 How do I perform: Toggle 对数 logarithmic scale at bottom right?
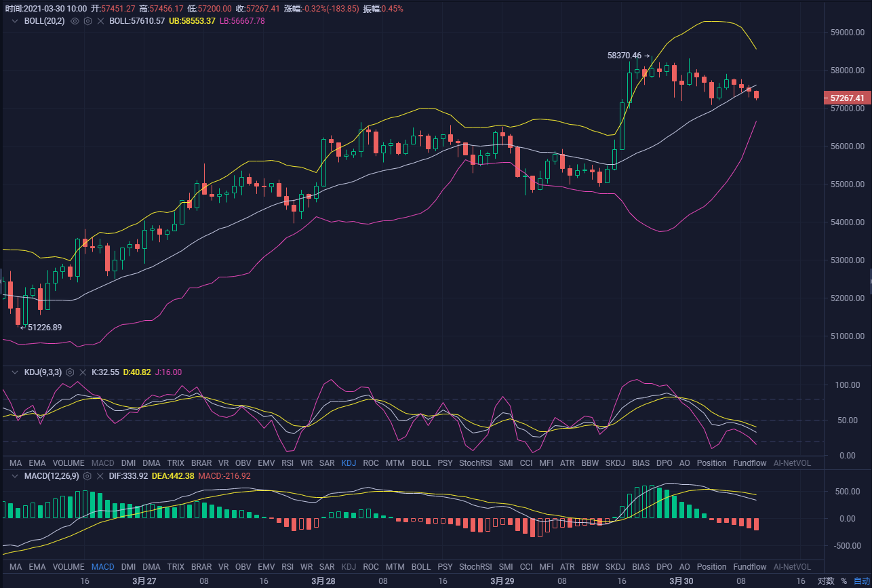(x=825, y=581)
